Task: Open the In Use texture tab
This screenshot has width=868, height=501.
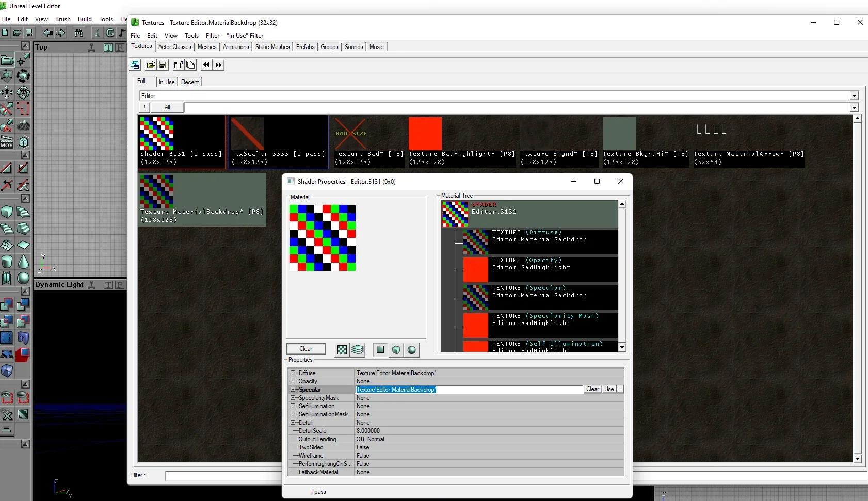Action: click(x=167, y=82)
